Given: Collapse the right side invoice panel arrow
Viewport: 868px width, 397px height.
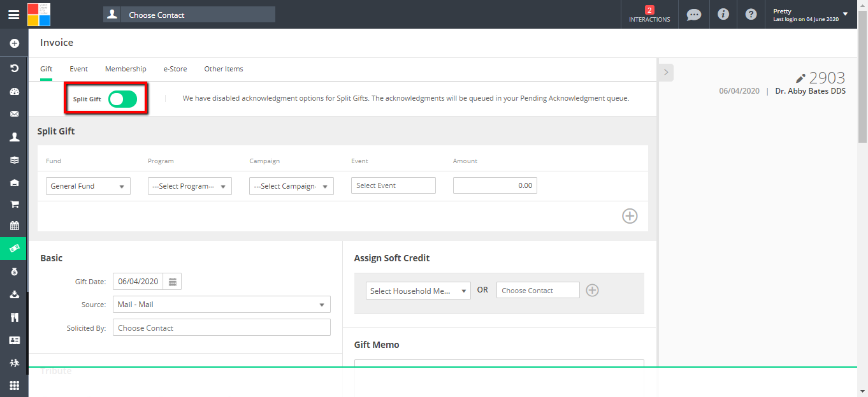Looking at the screenshot, I should tap(665, 73).
